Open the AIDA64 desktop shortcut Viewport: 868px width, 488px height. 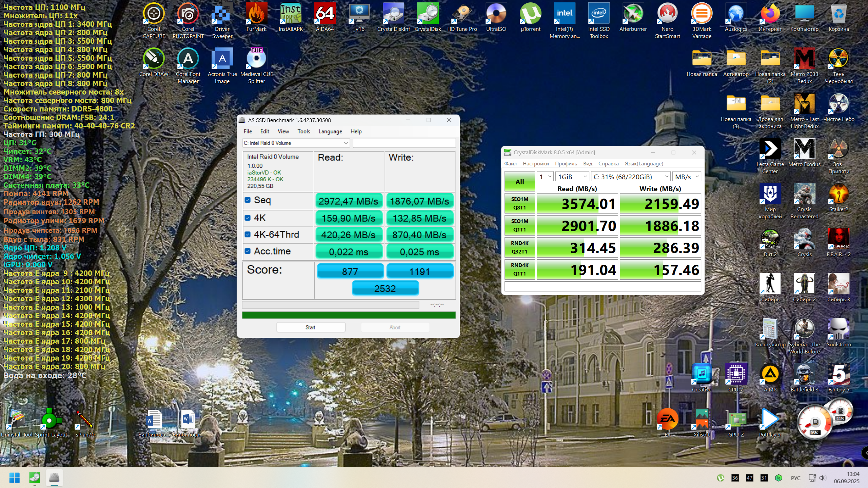(324, 14)
